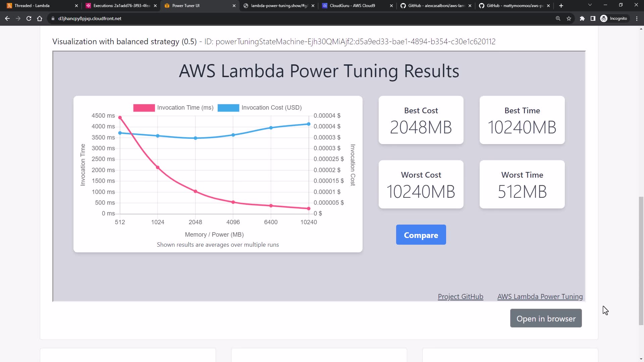The width and height of the screenshot is (644, 362).
Task: Expand the tab search chevron
Action: pyautogui.click(x=590, y=5)
